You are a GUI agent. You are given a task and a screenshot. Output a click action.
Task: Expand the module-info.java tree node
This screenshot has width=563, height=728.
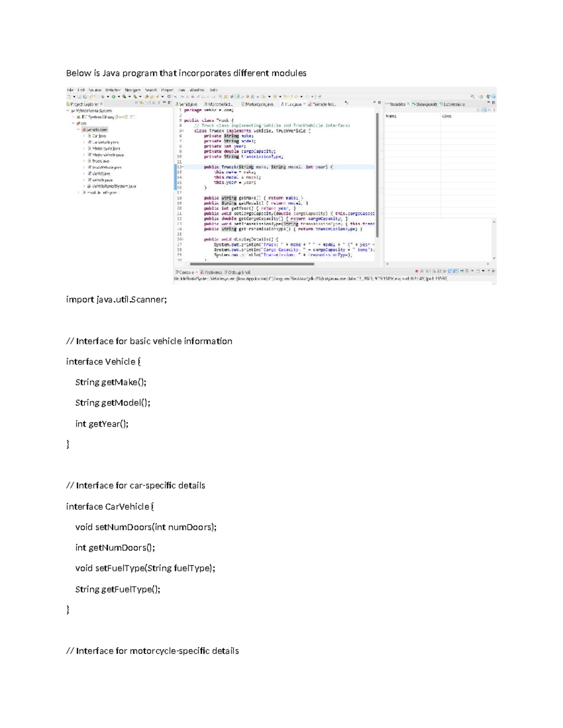[79, 192]
